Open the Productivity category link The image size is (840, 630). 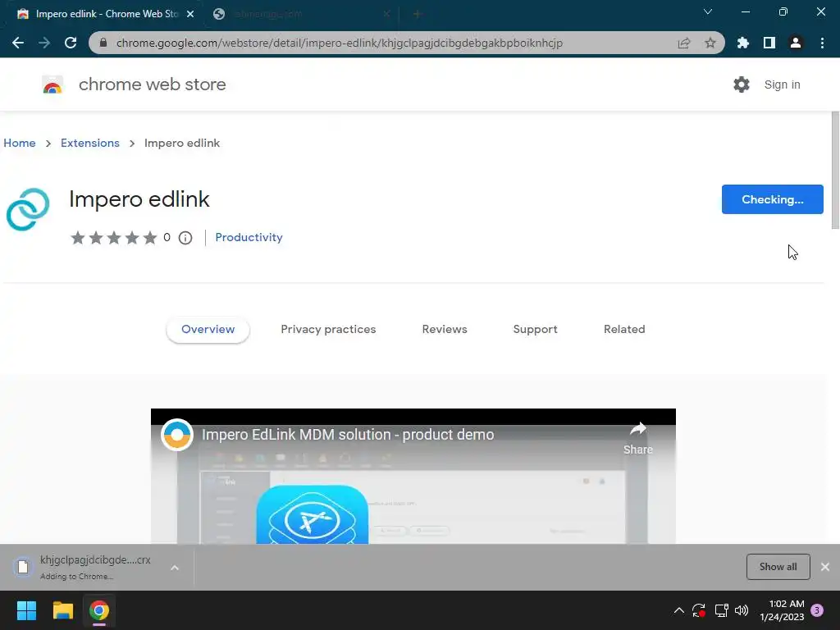pos(249,237)
